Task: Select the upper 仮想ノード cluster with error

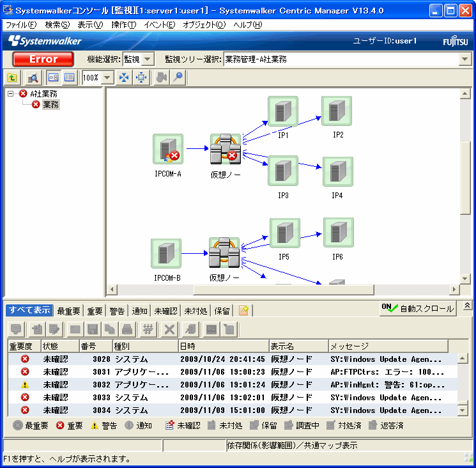Action: (226, 149)
